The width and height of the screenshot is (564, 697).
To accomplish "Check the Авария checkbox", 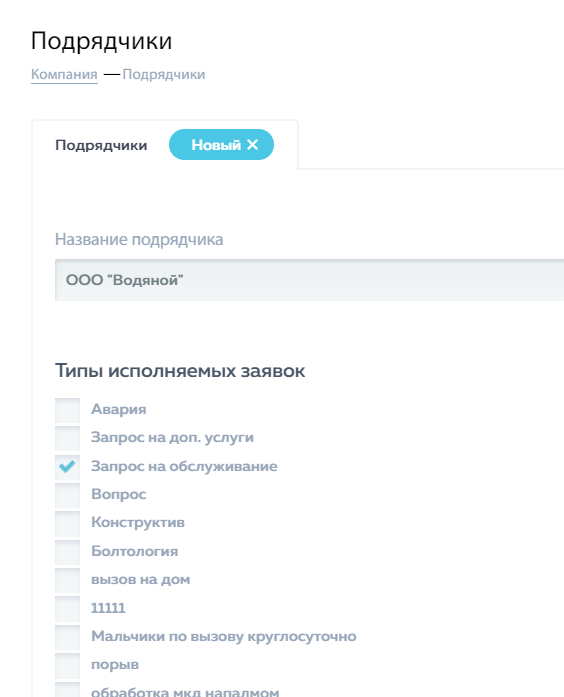I will coord(68,410).
